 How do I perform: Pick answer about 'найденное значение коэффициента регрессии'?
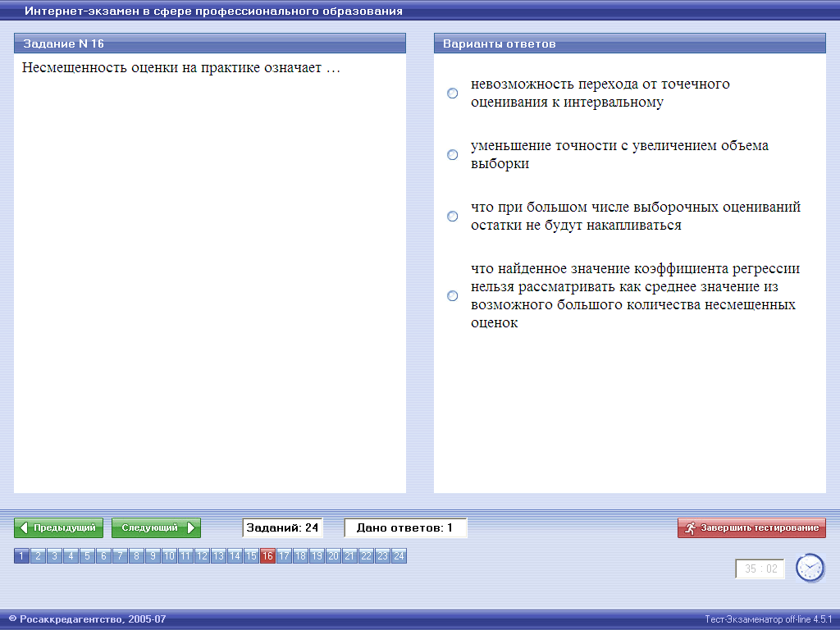(x=453, y=295)
